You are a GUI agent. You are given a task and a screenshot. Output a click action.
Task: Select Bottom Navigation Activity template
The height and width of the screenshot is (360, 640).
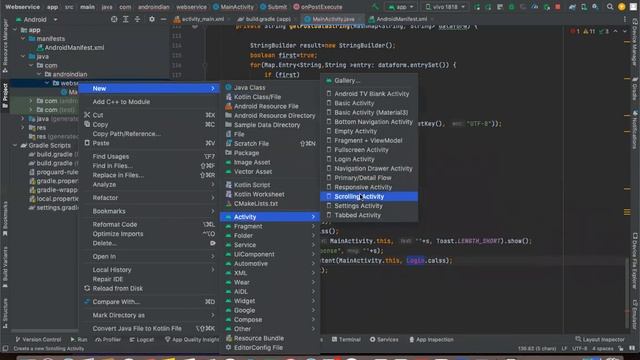369,122
